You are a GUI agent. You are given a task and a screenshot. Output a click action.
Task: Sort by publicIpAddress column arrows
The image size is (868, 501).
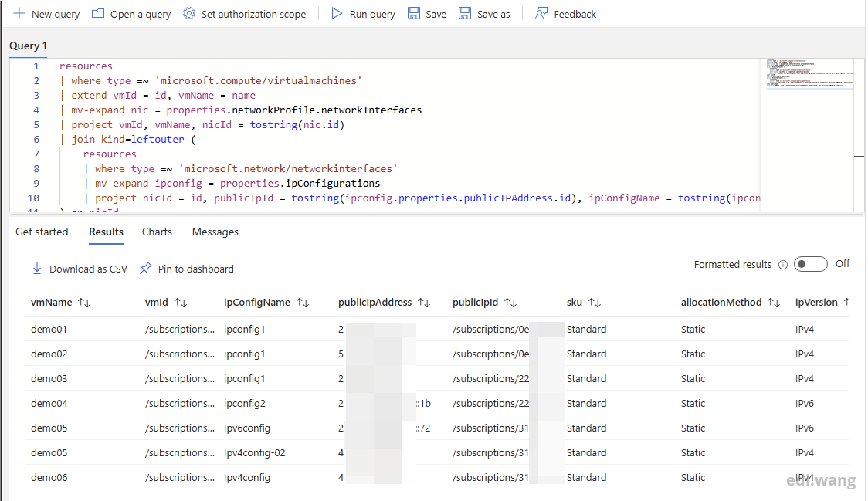click(424, 303)
